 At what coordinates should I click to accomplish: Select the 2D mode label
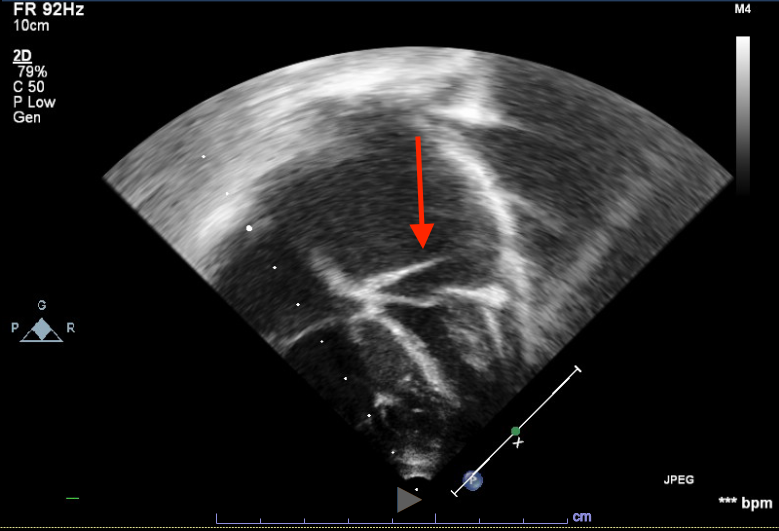click(x=22, y=58)
